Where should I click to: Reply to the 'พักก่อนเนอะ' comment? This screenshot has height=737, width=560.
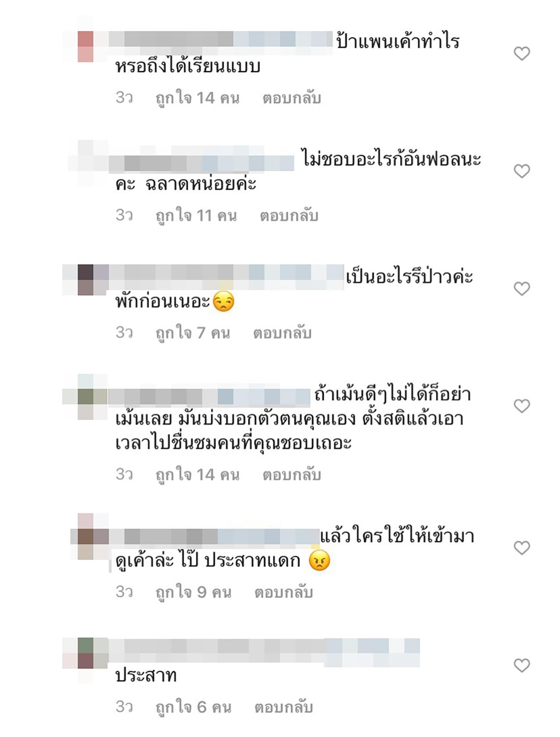pos(282,333)
